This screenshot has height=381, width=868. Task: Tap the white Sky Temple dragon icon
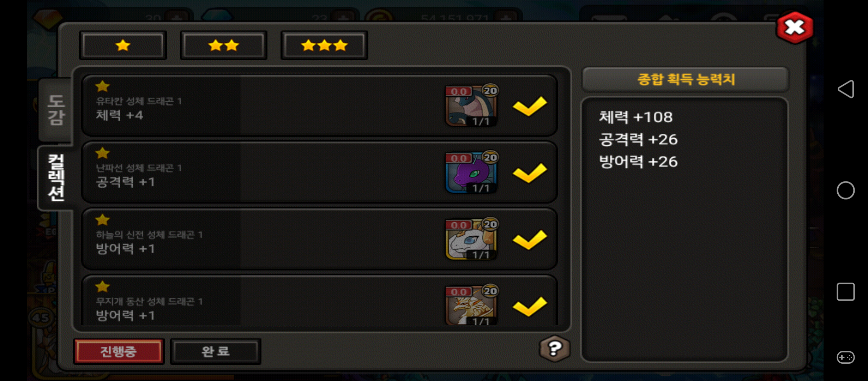click(471, 239)
